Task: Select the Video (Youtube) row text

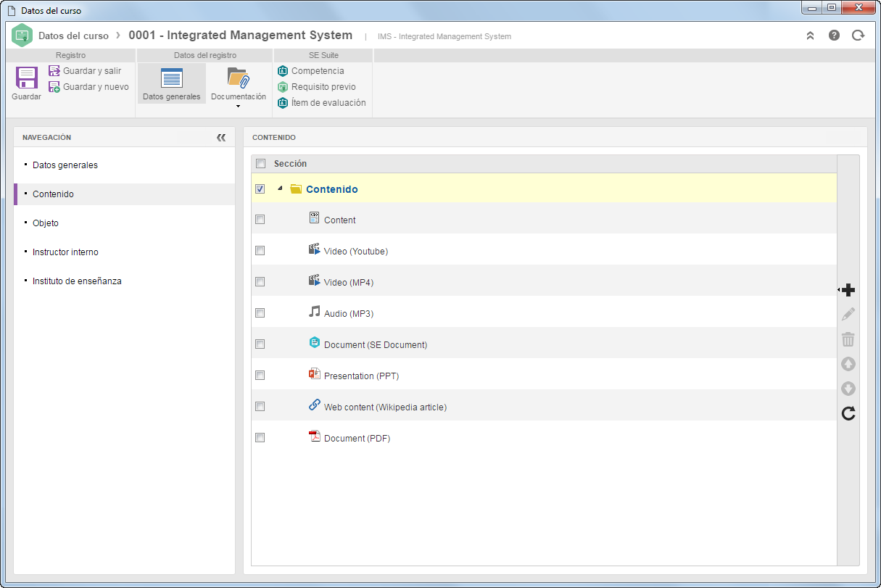Action: tap(356, 252)
